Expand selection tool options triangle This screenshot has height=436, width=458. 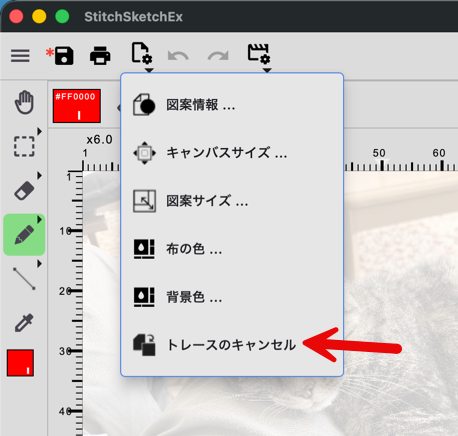click(39, 131)
